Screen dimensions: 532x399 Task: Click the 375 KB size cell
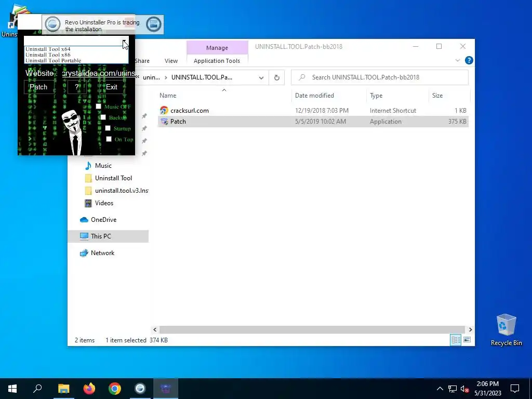(457, 122)
